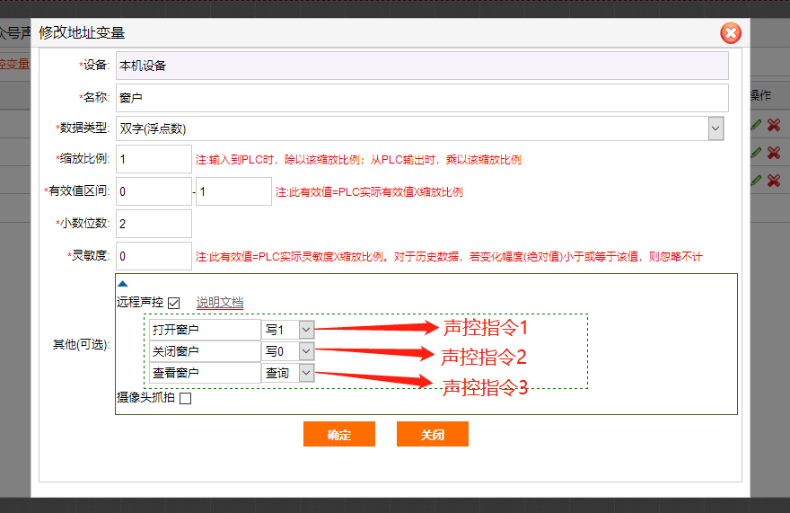Enable the 摄像头抓拍 checkbox
The width and height of the screenshot is (790, 513).
[x=185, y=398]
